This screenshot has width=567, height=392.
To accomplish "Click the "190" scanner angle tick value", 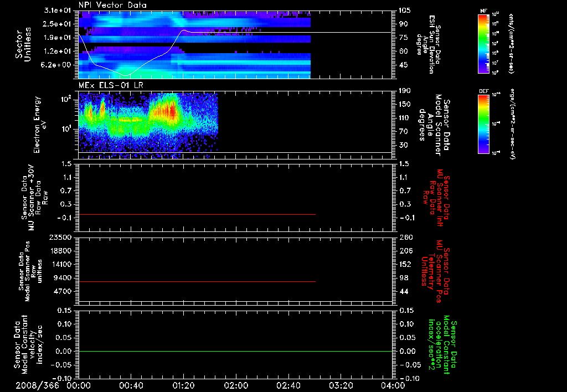I will [x=404, y=91].
